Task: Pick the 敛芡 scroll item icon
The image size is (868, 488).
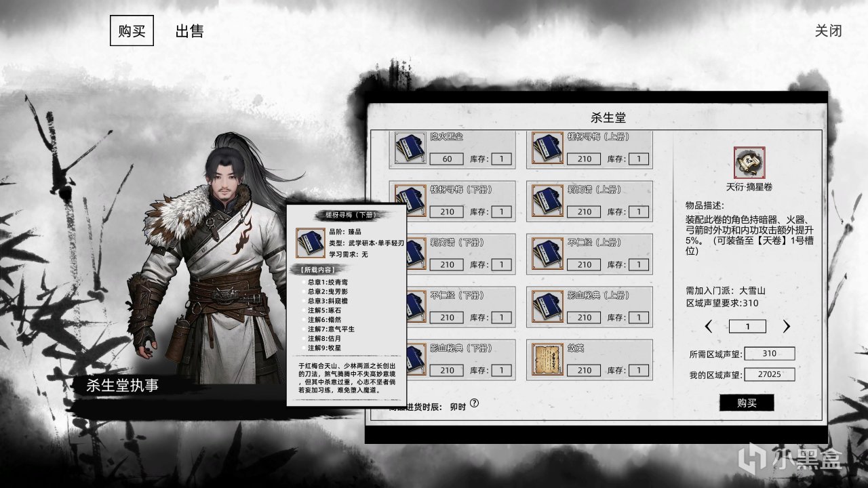Action: (x=547, y=359)
